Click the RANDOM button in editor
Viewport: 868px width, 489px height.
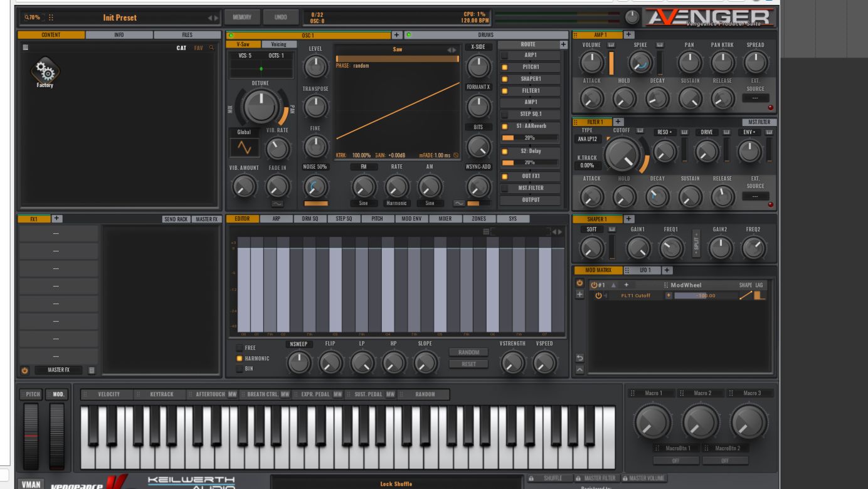(468, 352)
